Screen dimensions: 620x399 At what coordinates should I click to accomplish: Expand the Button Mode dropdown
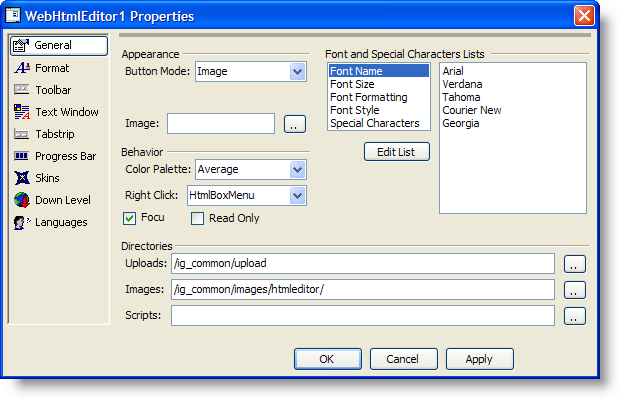point(297,72)
